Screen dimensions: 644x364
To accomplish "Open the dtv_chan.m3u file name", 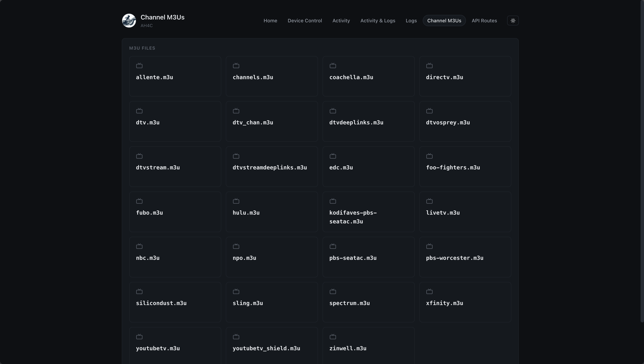I will click(x=253, y=122).
